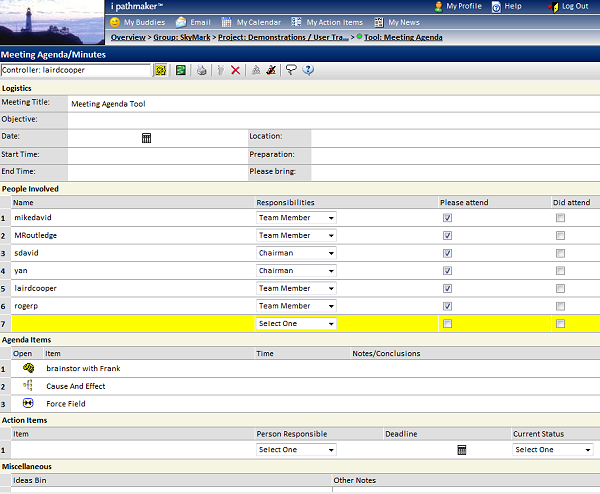Tick Did attend for rogerp
600x494 pixels.
[560, 306]
